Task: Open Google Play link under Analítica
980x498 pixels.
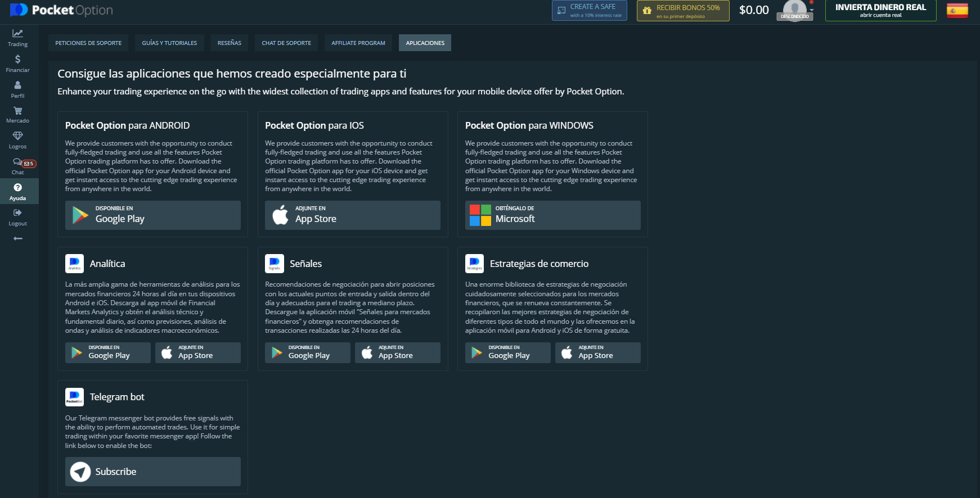Action: [x=108, y=352]
